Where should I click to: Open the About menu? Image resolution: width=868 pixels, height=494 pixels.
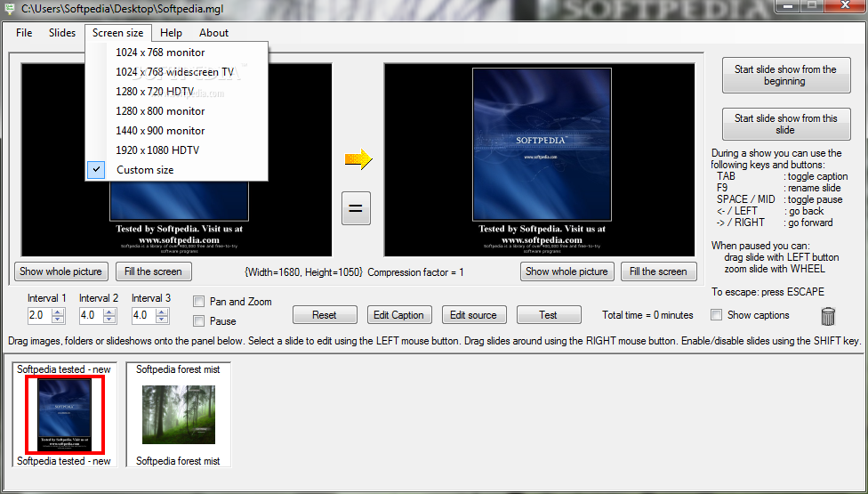(213, 33)
